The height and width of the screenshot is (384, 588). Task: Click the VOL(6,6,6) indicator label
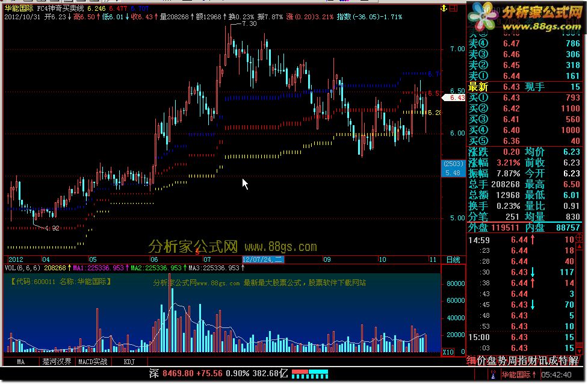click(22, 268)
